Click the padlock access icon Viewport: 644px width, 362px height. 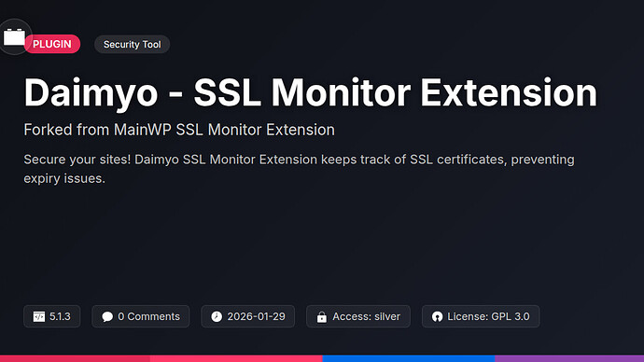click(322, 317)
